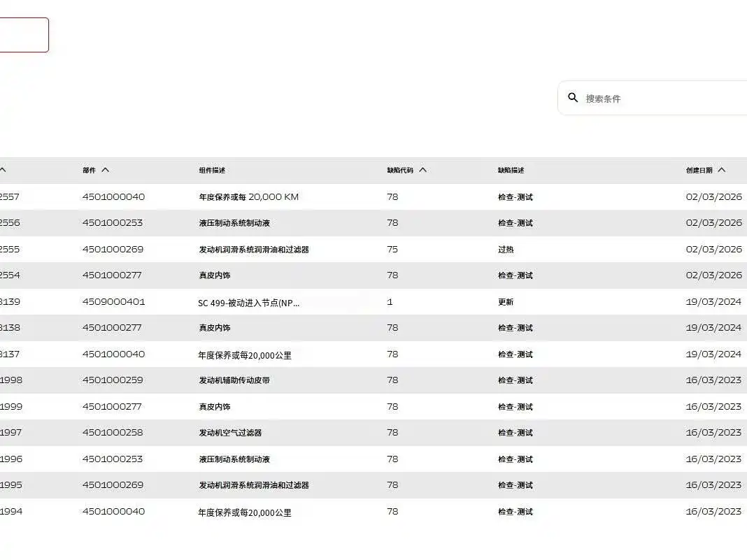This screenshot has height=560, width=747.
Task: Click 年度保养或每20,000公里 in the row ending 1994
Action: pyautogui.click(x=244, y=512)
